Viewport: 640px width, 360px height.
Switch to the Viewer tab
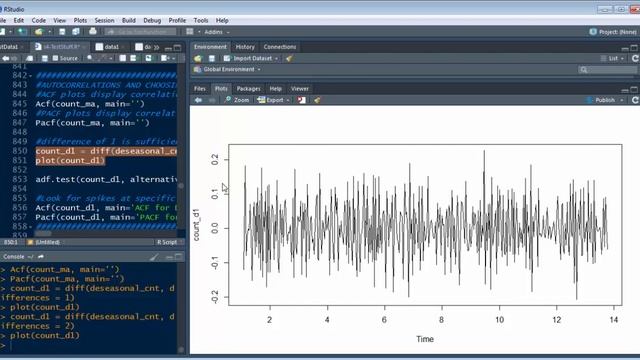tap(300, 89)
